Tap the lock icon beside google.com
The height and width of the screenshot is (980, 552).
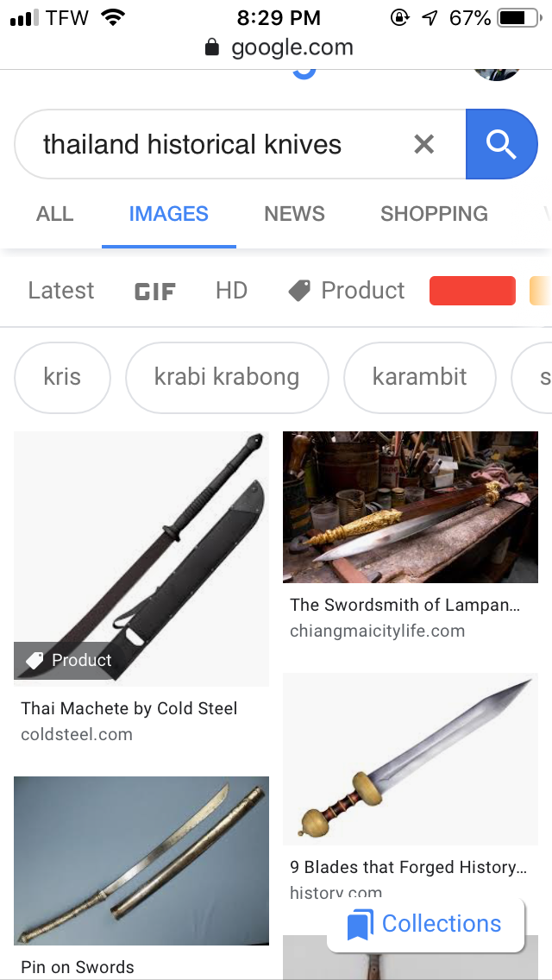click(212, 47)
